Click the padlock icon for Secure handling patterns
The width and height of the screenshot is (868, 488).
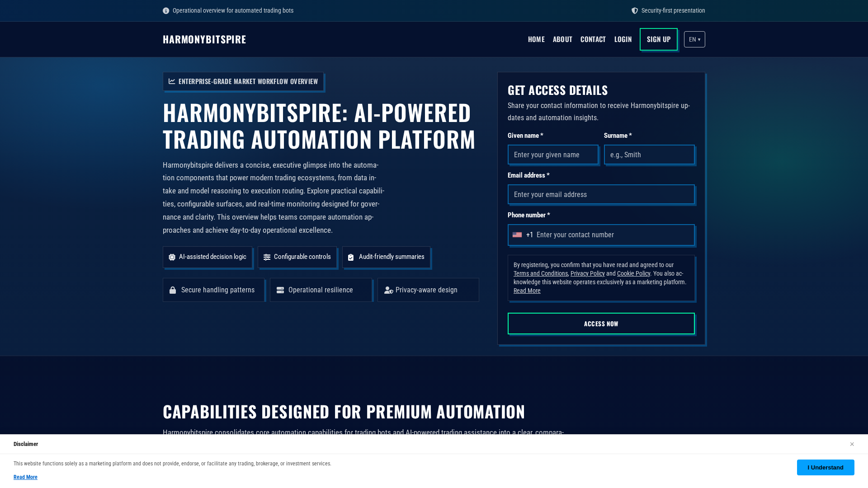173,290
